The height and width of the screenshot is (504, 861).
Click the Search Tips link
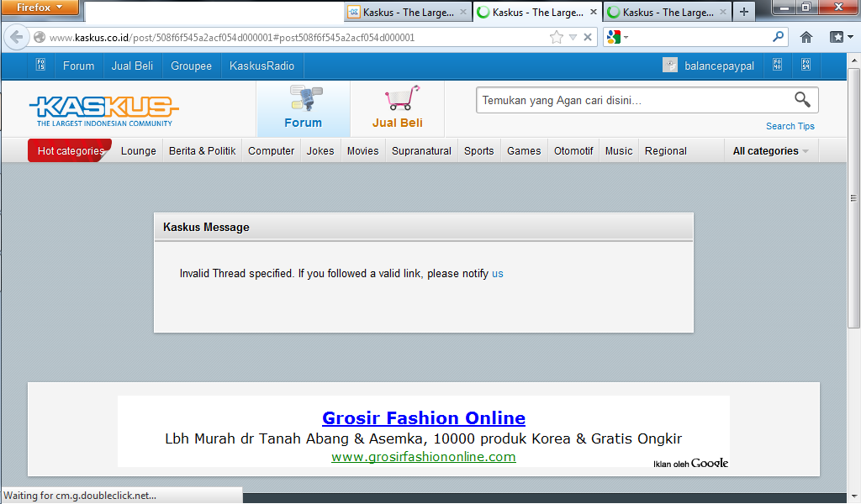pos(790,126)
